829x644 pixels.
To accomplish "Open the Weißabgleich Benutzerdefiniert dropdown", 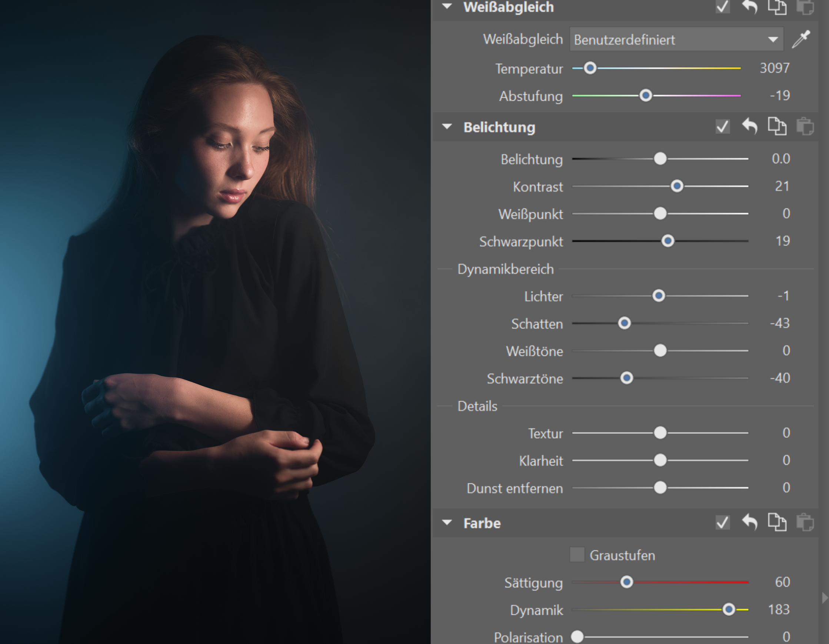I will pos(676,39).
